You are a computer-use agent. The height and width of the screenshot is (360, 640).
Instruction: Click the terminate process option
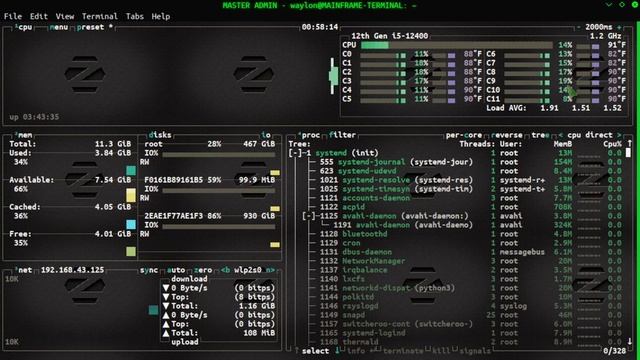click(403, 351)
